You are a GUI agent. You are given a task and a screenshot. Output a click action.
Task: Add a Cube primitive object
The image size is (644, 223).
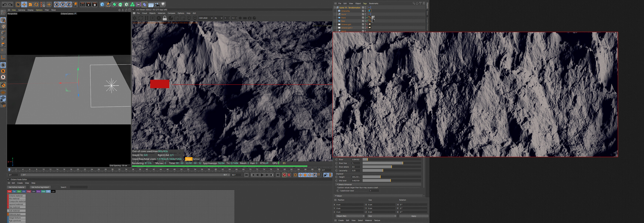[102, 4]
